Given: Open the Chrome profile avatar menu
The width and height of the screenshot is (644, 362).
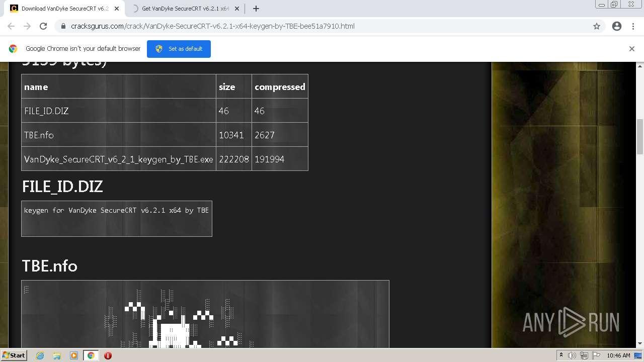Looking at the screenshot, I should (x=617, y=26).
